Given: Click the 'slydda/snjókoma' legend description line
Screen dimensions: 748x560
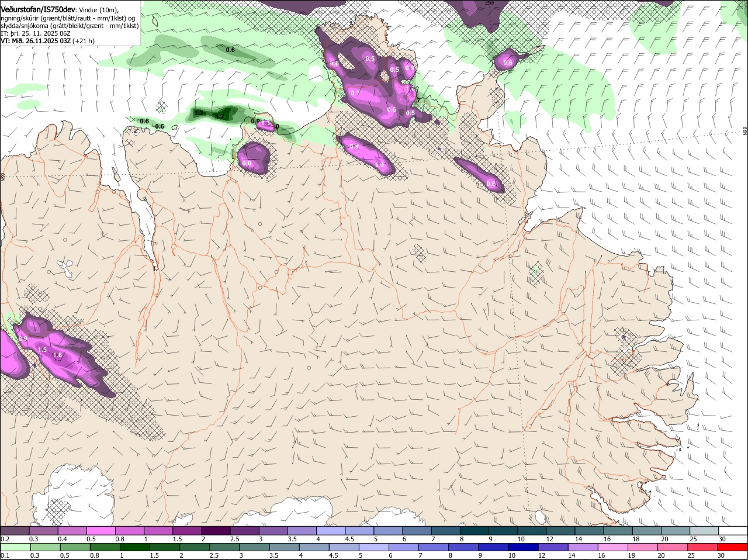Looking at the screenshot, I should tap(70, 26).
